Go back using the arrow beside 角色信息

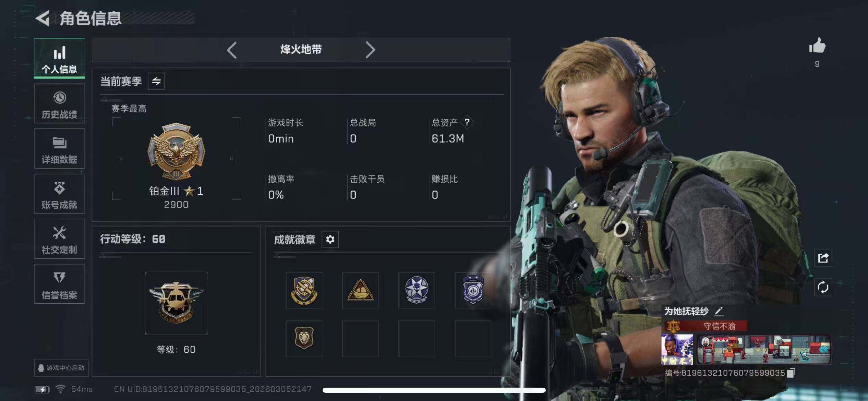[43, 18]
